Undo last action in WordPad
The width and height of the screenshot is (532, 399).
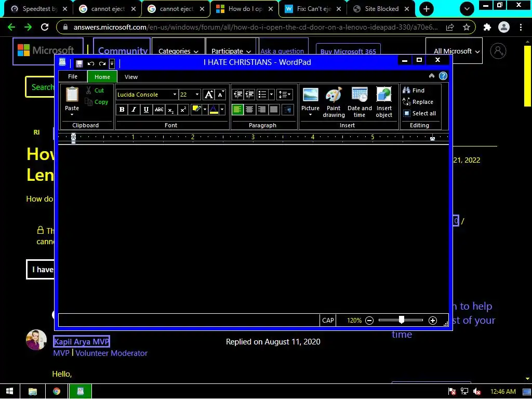click(90, 63)
